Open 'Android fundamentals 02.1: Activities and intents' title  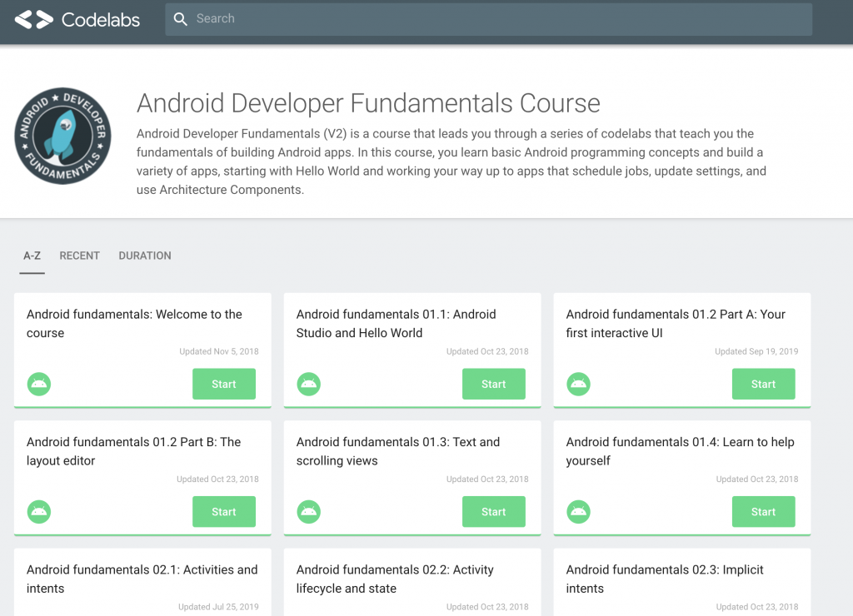point(142,579)
